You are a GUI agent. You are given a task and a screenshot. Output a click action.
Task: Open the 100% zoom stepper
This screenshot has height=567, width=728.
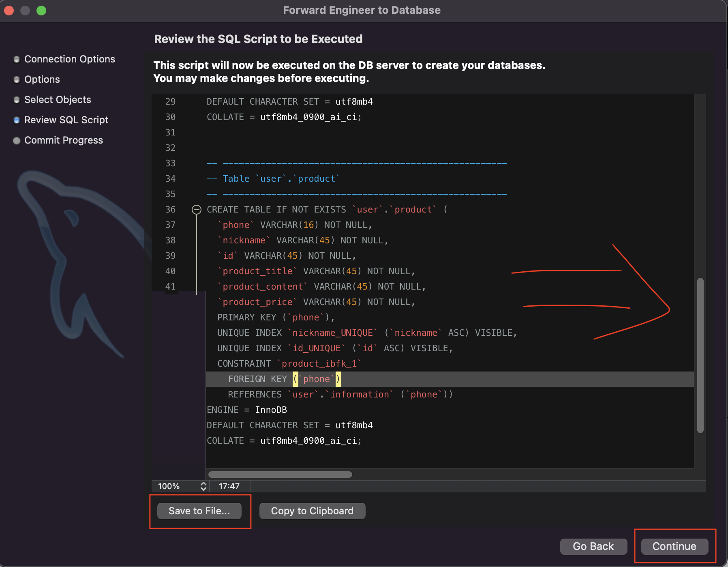[x=203, y=486]
